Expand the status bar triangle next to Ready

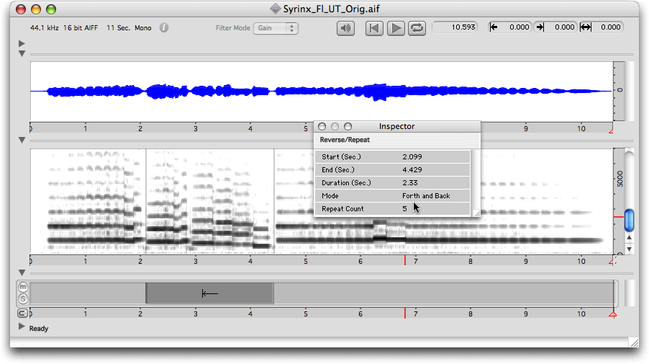[22, 327]
